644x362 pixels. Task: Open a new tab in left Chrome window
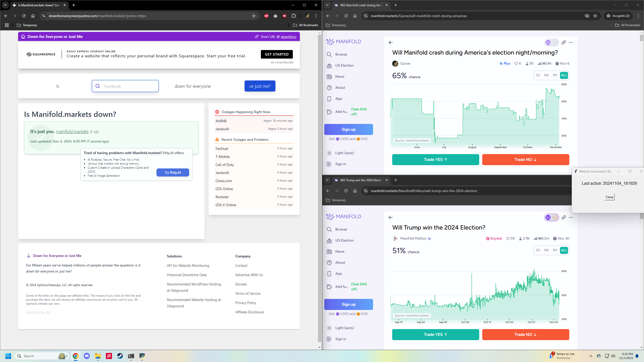pyautogui.click(x=74, y=5)
